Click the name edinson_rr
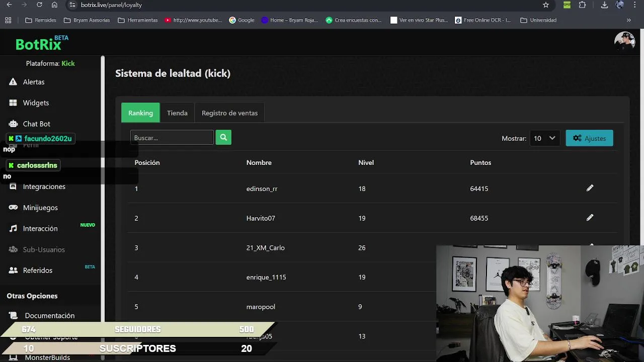Screen dimensions: 644x362 tap(262, 189)
